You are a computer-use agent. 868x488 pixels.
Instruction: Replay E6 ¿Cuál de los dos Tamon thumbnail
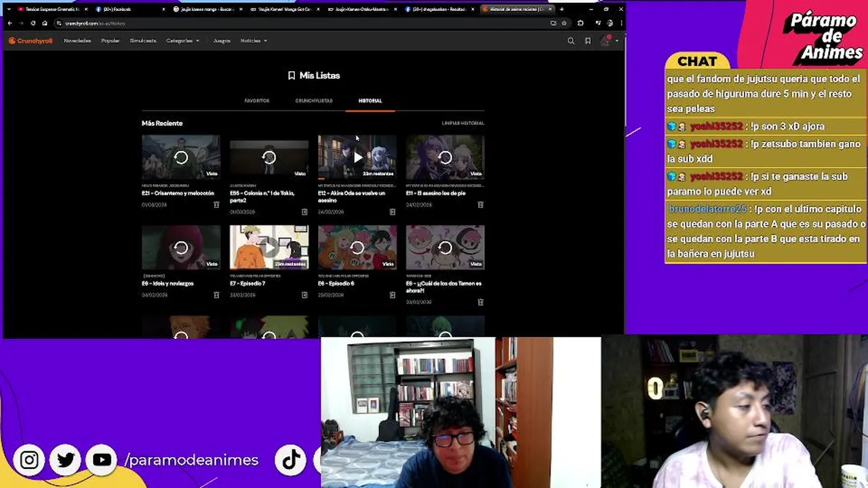[x=446, y=248]
